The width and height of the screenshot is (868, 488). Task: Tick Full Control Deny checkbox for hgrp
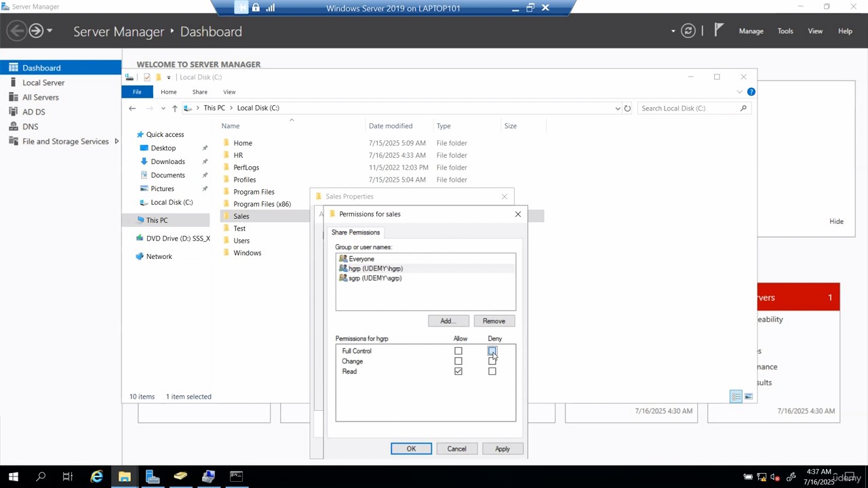point(492,351)
